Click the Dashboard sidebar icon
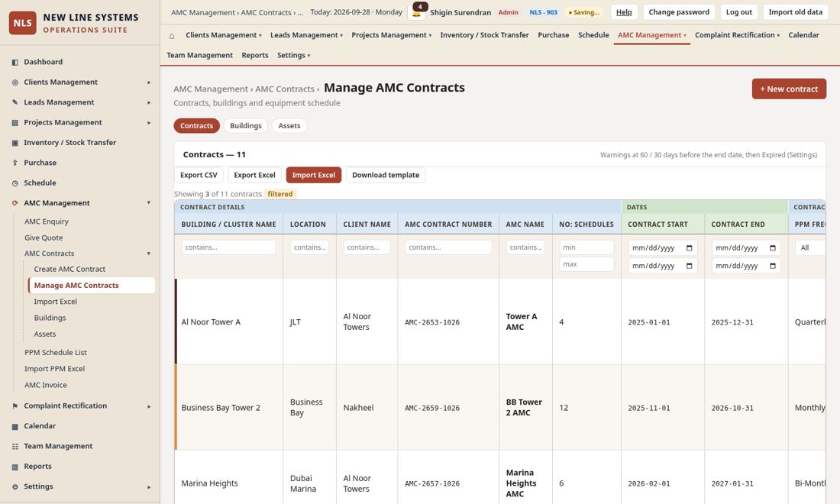Viewport: 840px width, 504px height. click(x=15, y=62)
